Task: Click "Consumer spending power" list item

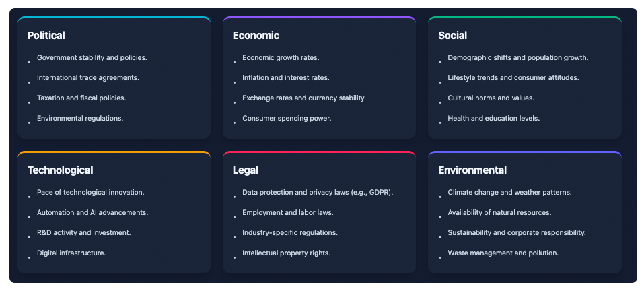Action: pyautogui.click(x=287, y=119)
